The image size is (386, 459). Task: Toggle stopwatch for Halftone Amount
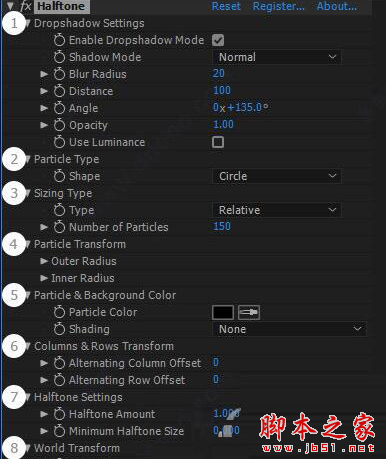click(x=59, y=414)
